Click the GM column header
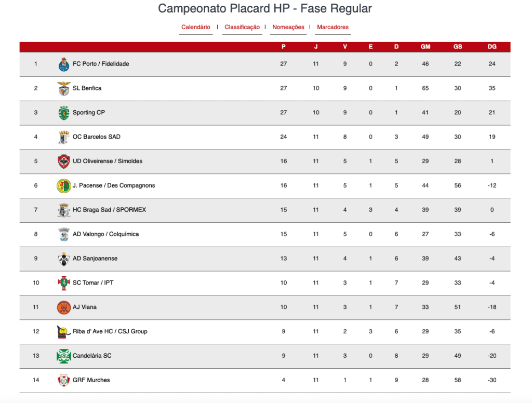Image resolution: width=532 pixels, height=403 pixels. pyautogui.click(x=425, y=47)
